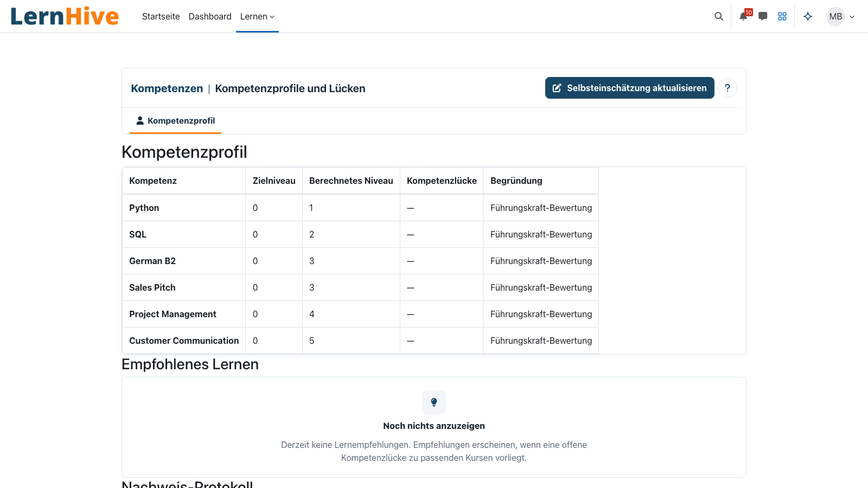
Task: Select the Sales Pitch row label
Action: (152, 287)
